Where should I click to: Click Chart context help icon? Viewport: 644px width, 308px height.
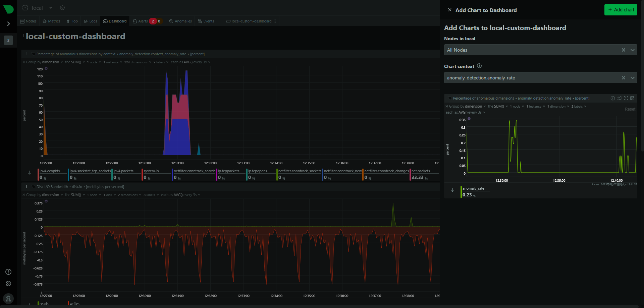pyautogui.click(x=479, y=66)
